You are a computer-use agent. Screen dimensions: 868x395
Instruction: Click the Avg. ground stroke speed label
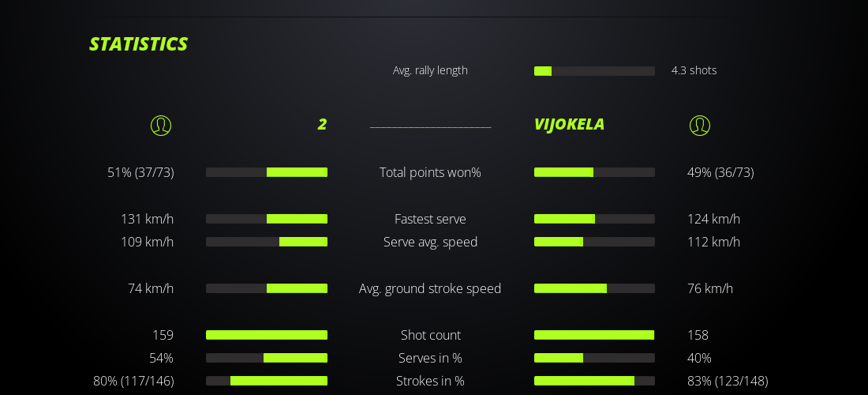[430, 288]
